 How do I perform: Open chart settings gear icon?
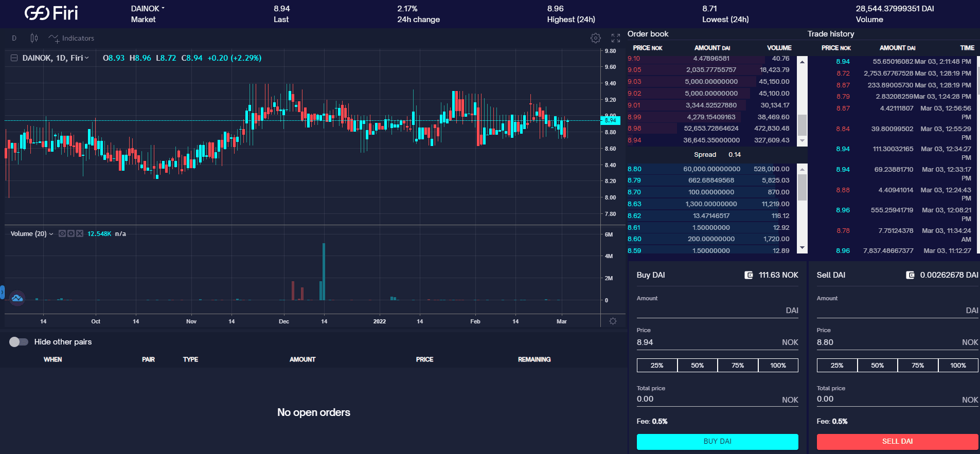595,38
